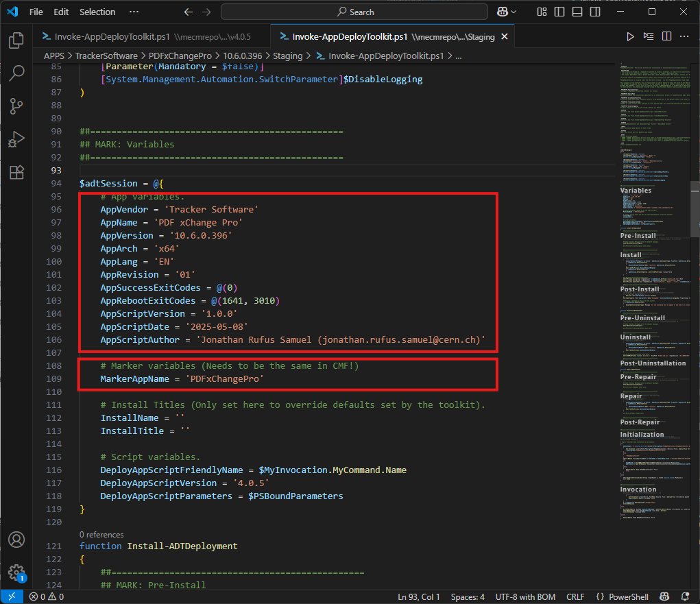The height and width of the screenshot is (604, 700).
Task: Click the command center Search field
Action: coord(354,12)
